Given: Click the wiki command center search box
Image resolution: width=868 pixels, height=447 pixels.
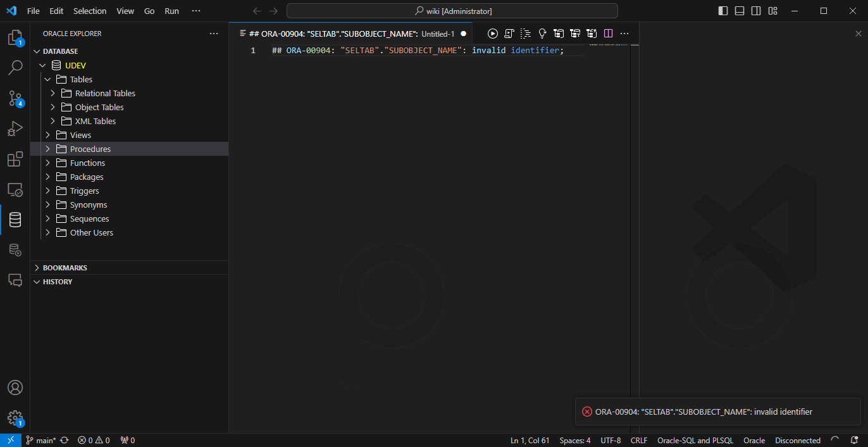Looking at the screenshot, I should click(452, 11).
